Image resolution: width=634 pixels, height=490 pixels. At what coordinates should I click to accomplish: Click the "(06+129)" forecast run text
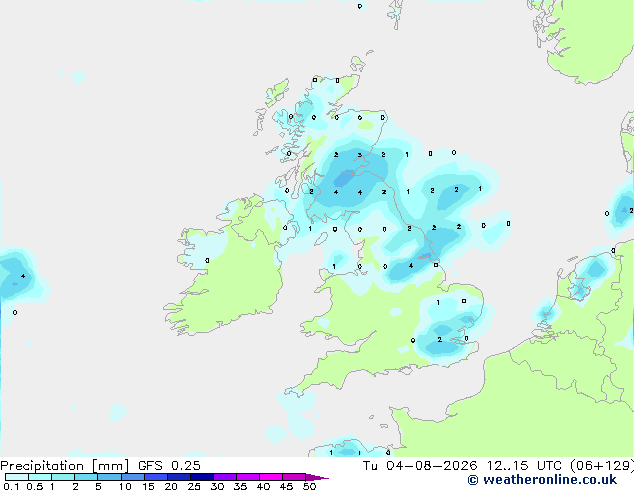(x=602, y=466)
